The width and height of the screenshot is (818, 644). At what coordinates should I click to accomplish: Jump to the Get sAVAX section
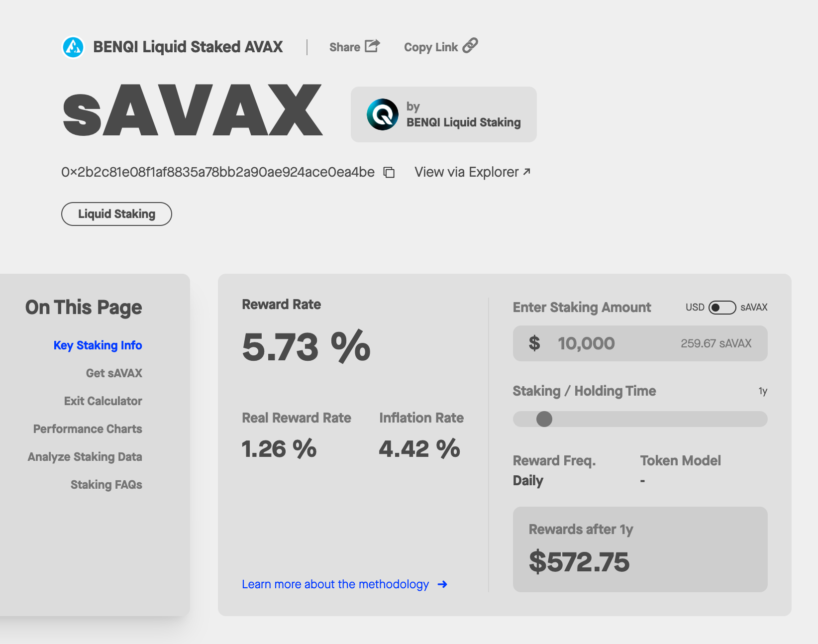114,373
